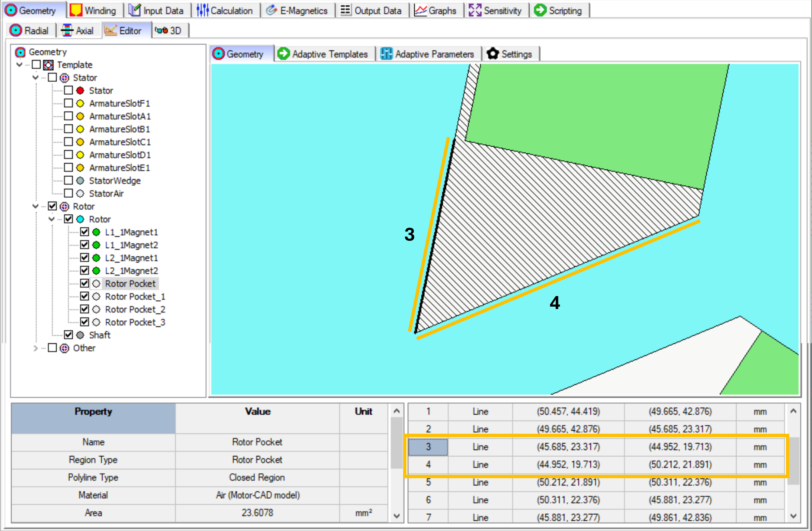Enable the Stator checkbox
The height and width of the screenshot is (531, 812).
[x=53, y=77]
